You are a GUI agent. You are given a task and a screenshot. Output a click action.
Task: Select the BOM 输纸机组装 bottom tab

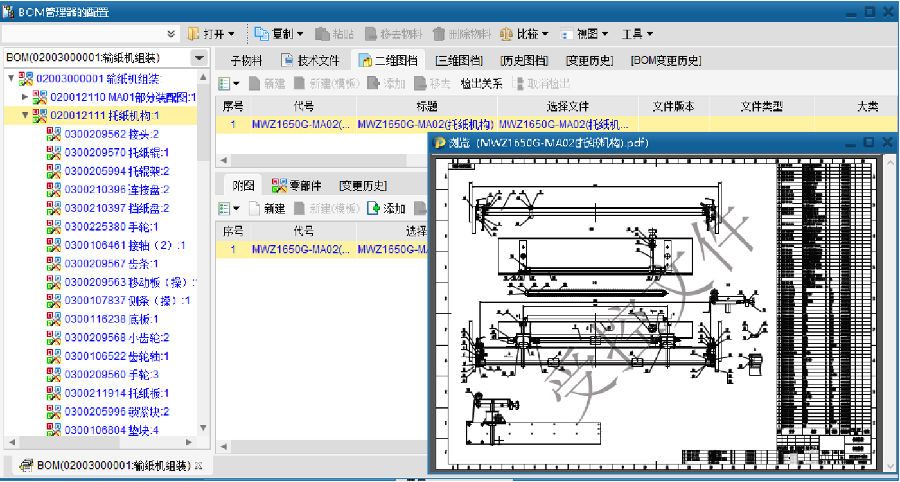(x=110, y=466)
